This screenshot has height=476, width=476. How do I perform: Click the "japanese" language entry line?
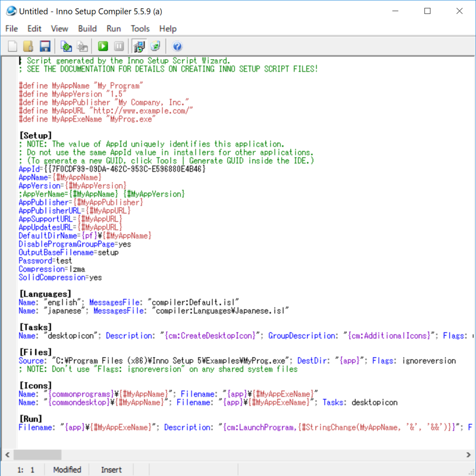[153, 311]
